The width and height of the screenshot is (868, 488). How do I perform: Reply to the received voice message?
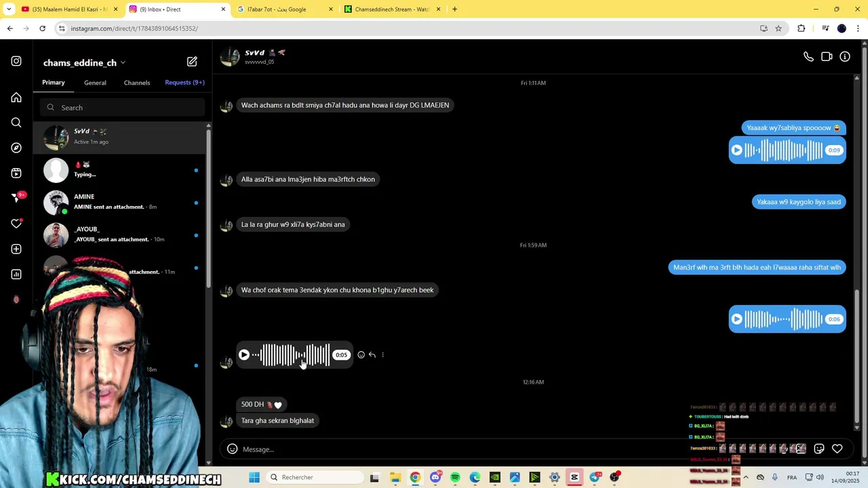372,354
